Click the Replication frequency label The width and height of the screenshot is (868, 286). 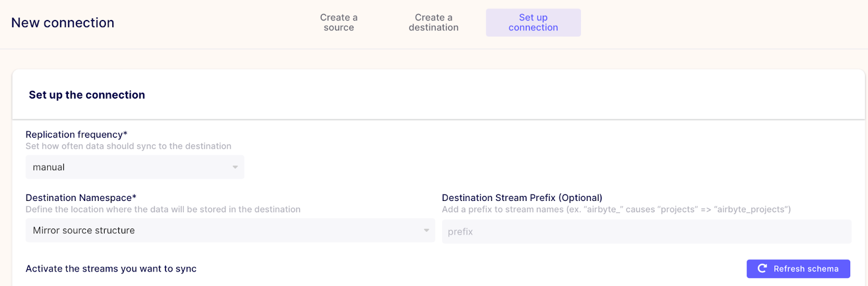(x=76, y=134)
